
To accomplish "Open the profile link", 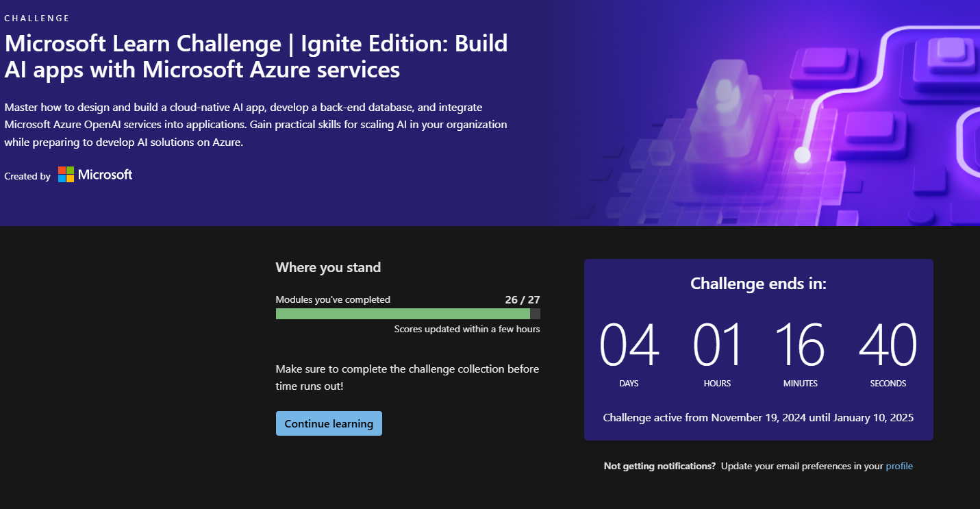I will tap(899, 466).
